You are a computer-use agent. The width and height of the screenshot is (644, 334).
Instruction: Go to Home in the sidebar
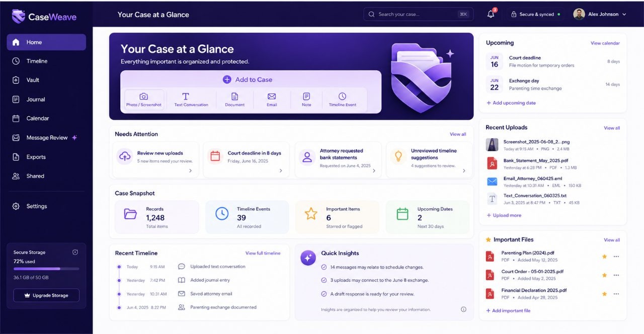coord(46,42)
